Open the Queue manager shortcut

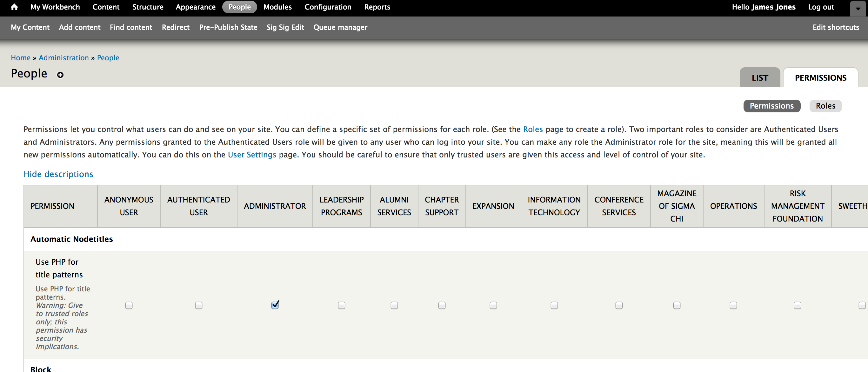[340, 27]
